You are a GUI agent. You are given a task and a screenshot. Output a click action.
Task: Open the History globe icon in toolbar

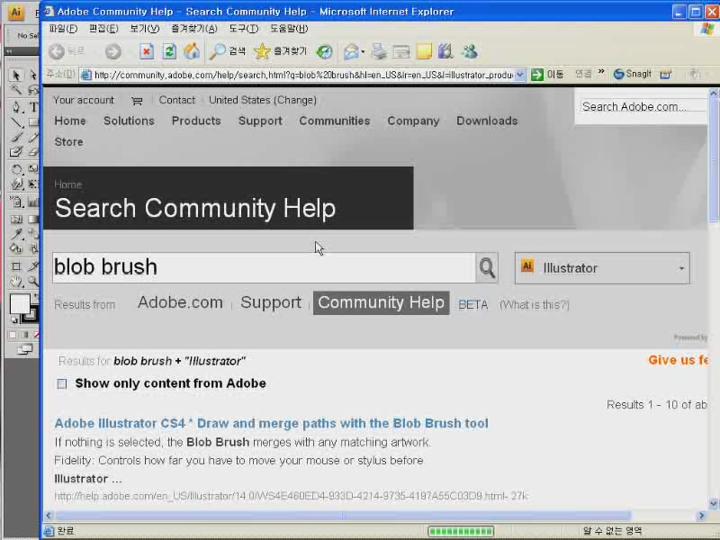point(324,51)
